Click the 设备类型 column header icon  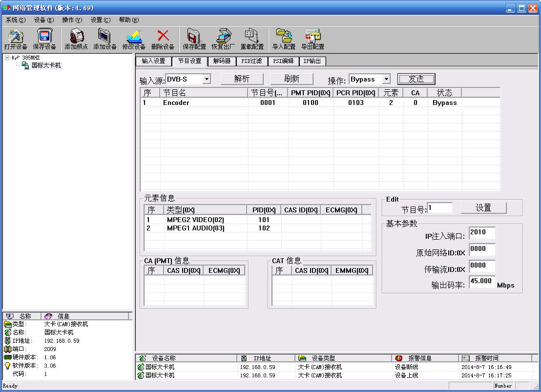coord(302,358)
